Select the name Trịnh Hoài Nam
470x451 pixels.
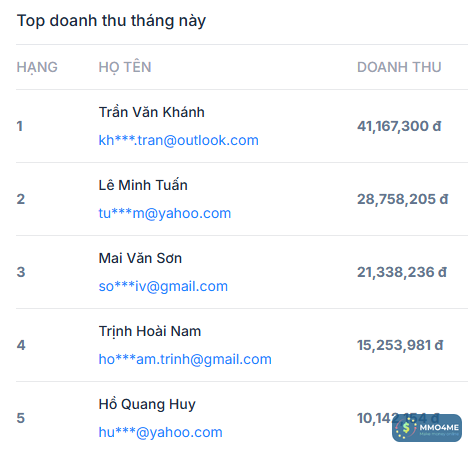[150, 331]
